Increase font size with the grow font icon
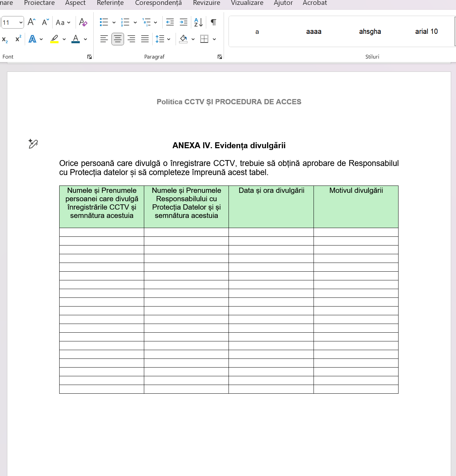456x476 pixels. click(31, 22)
